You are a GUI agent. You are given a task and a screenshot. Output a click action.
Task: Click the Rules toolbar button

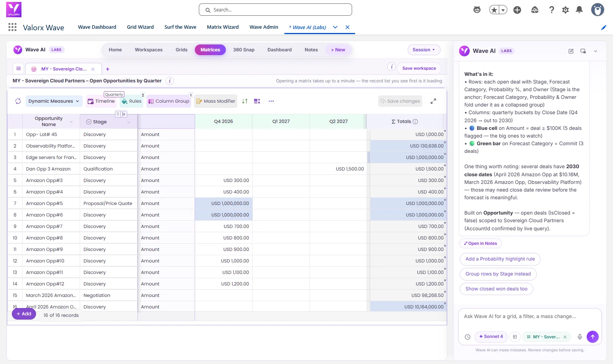click(x=132, y=101)
